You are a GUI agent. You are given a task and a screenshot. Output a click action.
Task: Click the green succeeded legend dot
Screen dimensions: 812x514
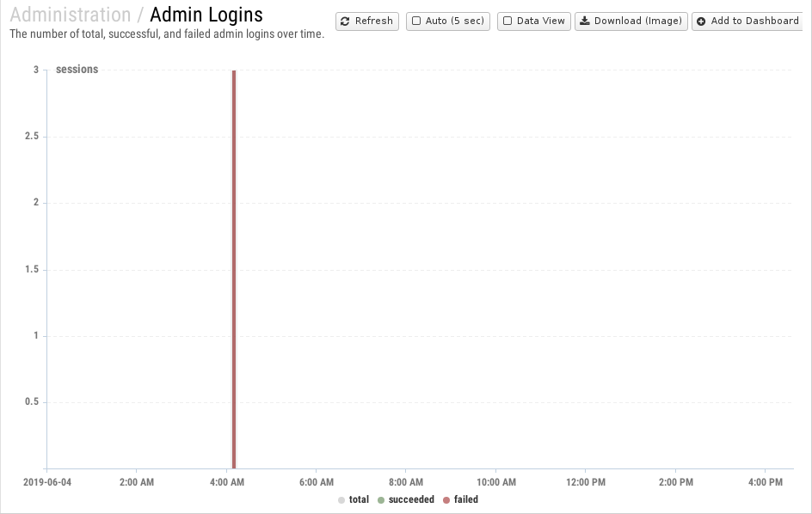point(381,500)
